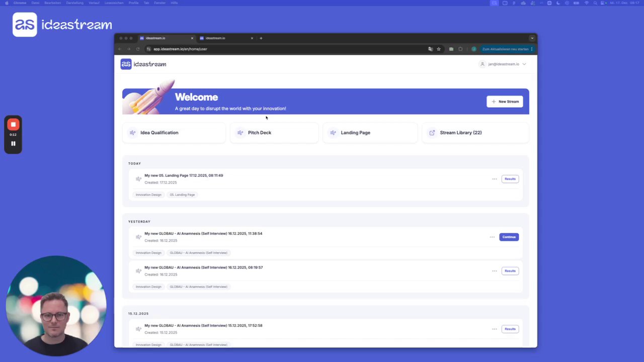Open the Idea Qualification card
The height and width of the screenshot is (362, 644).
coord(174,133)
